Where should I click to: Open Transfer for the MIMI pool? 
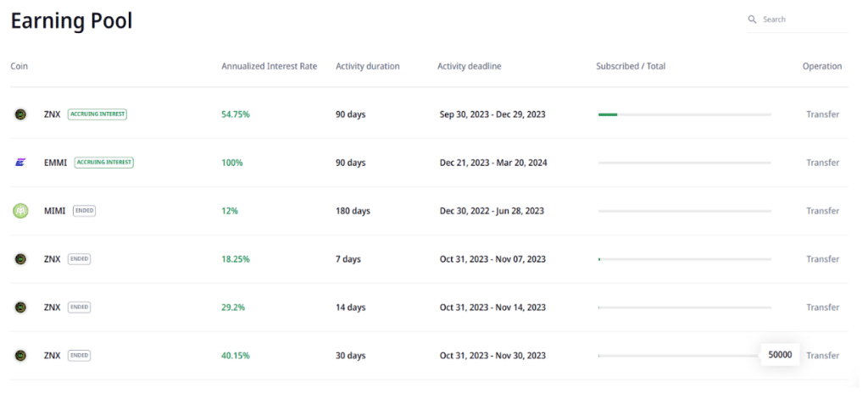tap(822, 211)
